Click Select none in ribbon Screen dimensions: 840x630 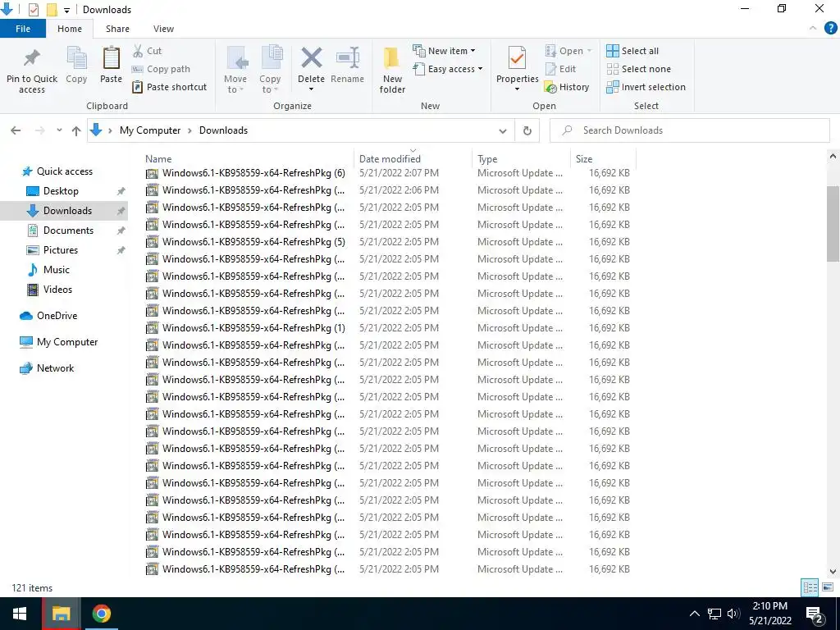click(638, 69)
